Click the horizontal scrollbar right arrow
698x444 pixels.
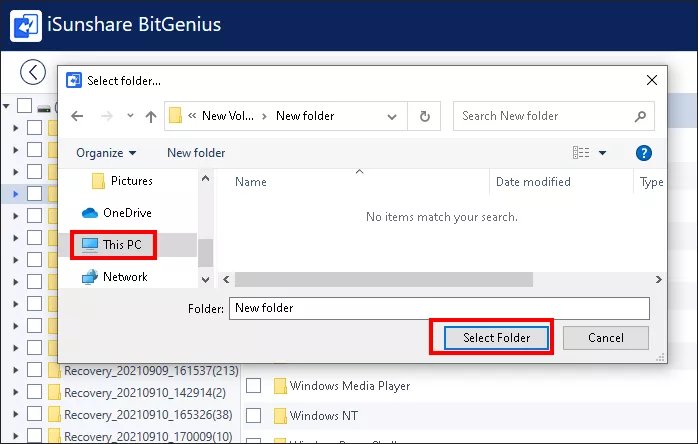coord(659,279)
